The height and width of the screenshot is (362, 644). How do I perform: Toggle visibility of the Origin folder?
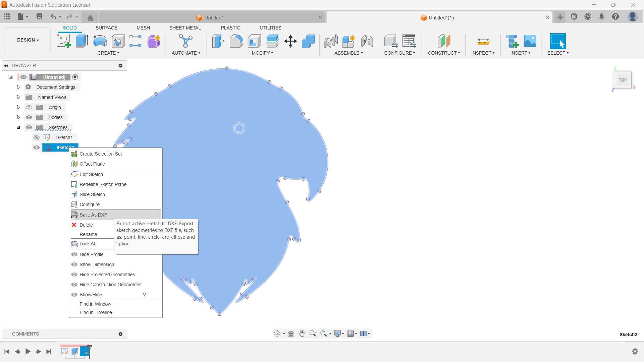29,107
